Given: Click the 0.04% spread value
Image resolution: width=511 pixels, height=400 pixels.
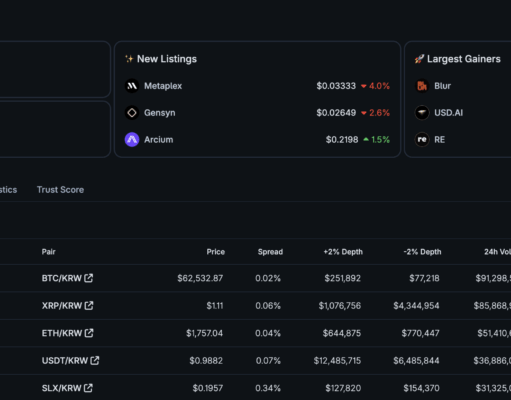Looking at the screenshot, I should (268, 333).
